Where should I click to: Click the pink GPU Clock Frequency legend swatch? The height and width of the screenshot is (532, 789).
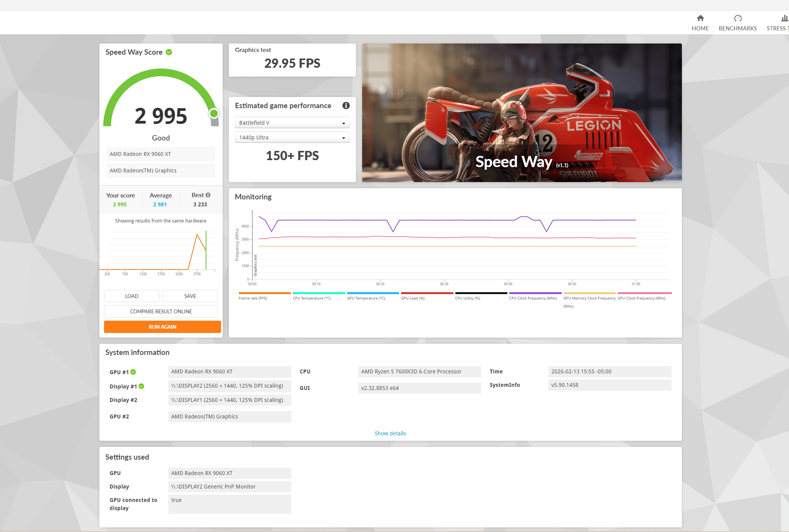pyautogui.click(x=645, y=293)
